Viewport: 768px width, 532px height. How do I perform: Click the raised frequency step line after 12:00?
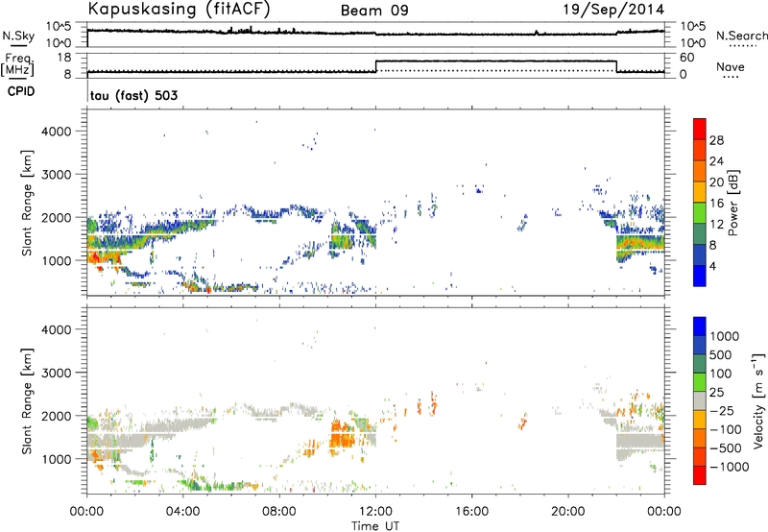coord(495,60)
